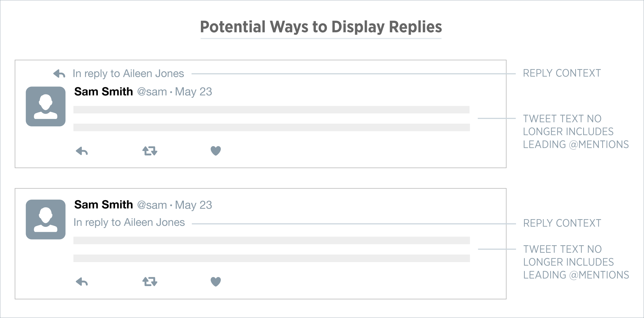Click the TWEET TEXT annotation beside the second tweet
The image size is (644, 318).
coord(576,262)
